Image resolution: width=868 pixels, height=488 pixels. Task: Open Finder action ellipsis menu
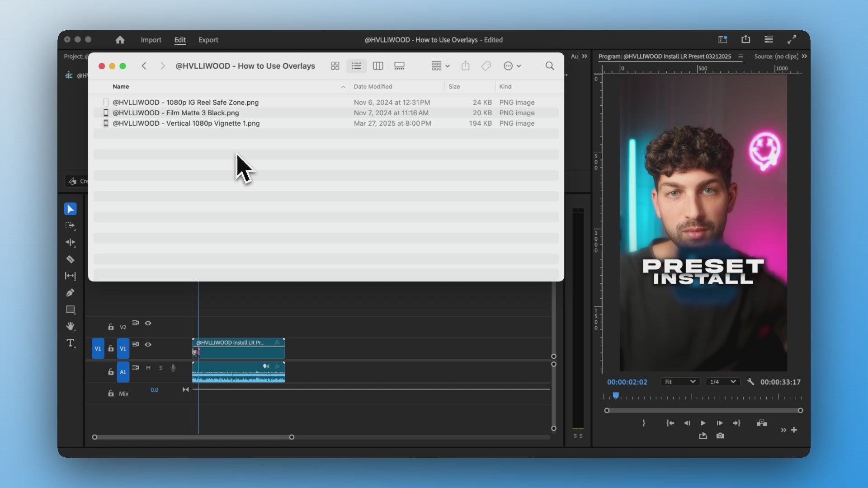pyautogui.click(x=512, y=66)
